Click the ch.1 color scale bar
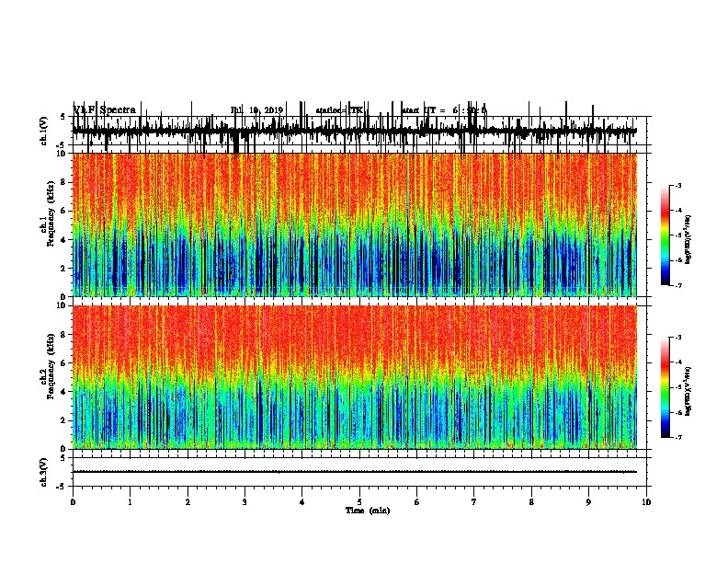728x563 pixels. (x=665, y=235)
